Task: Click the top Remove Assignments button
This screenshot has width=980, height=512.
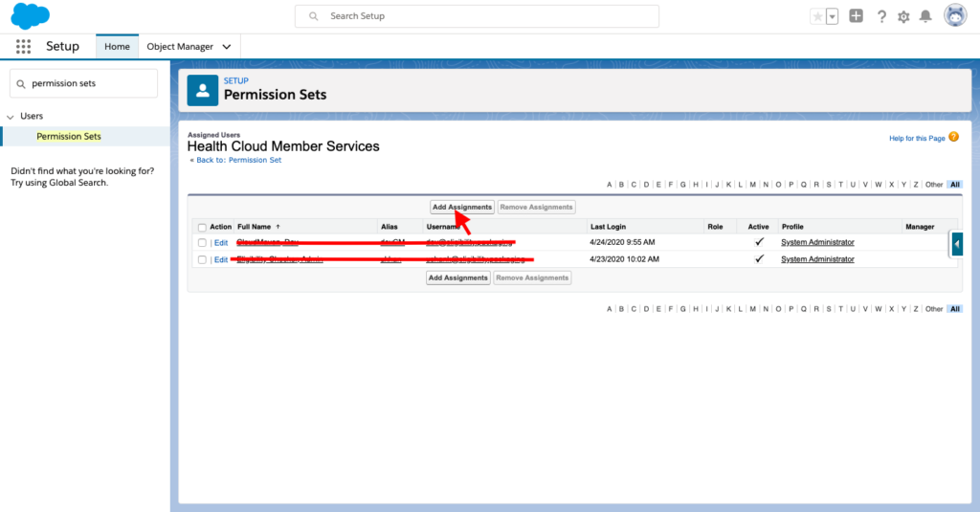Action: click(536, 207)
